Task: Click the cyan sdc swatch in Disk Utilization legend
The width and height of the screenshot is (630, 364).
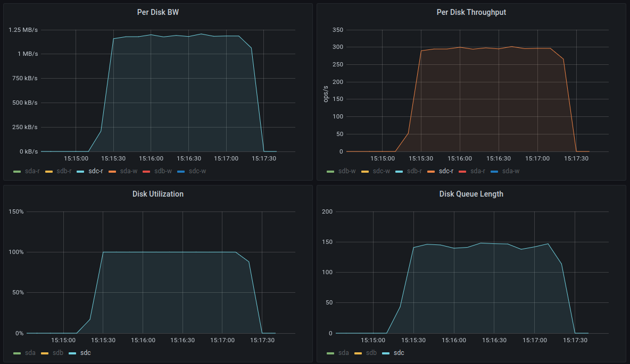Action: 72,353
